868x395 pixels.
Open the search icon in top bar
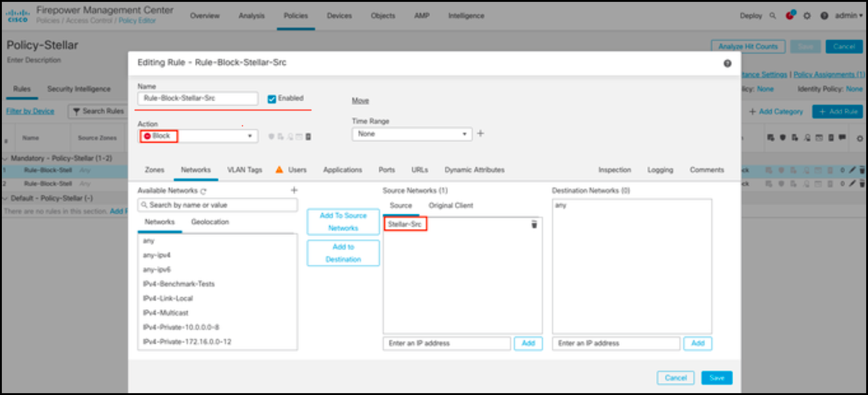tap(773, 16)
